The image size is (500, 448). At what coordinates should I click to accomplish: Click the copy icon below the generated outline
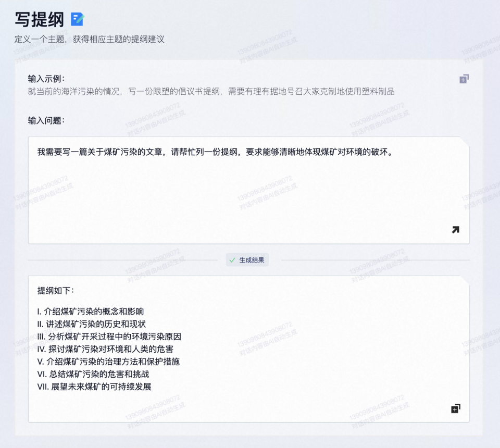(x=455, y=408)
